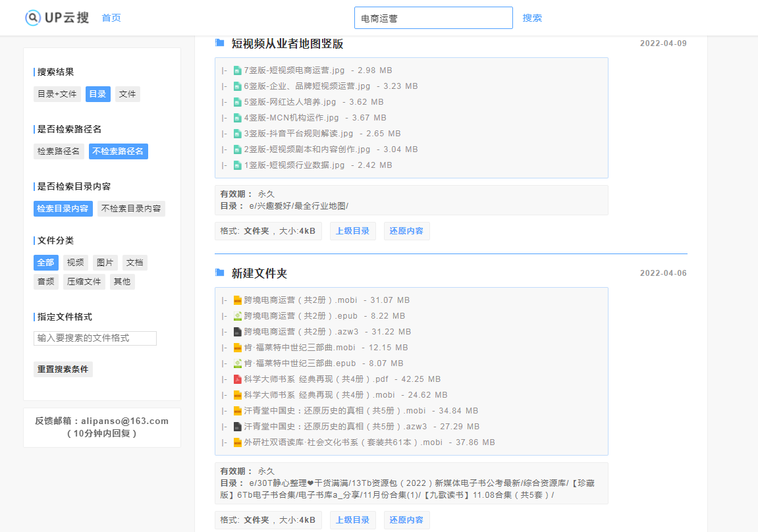The image size is (758, 532).
Task: Click azw3 icon for 跨境电商运营 azw3 file
Action: point(238,332)
